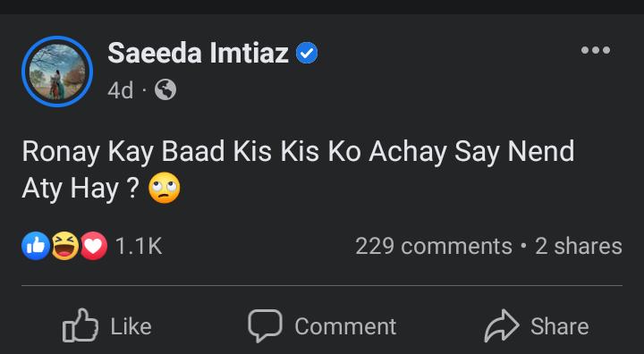Click the red heart love reaction icon

[93, 246]
